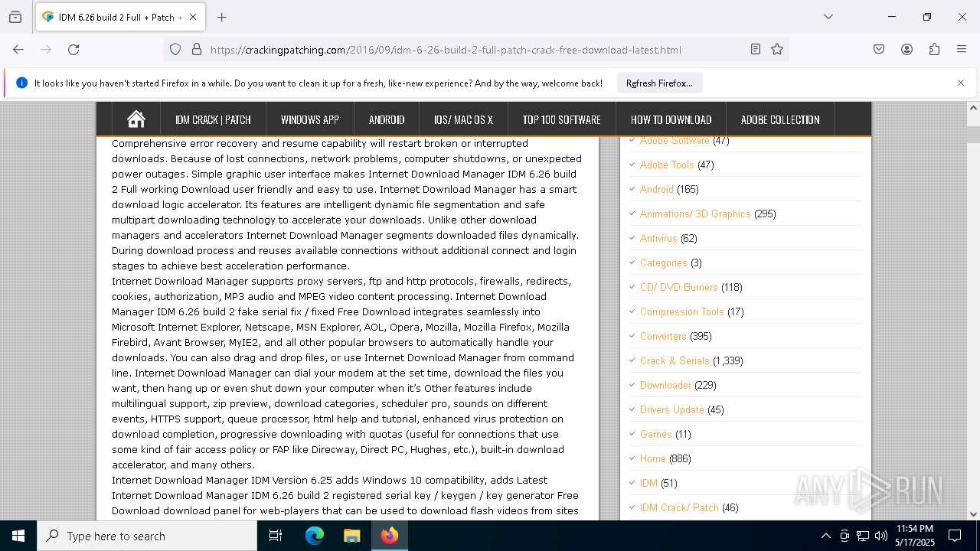The height and width of the screenshot is (551, 980).
Task: Bookmark this page with star icon
Action: coord(777,50)
